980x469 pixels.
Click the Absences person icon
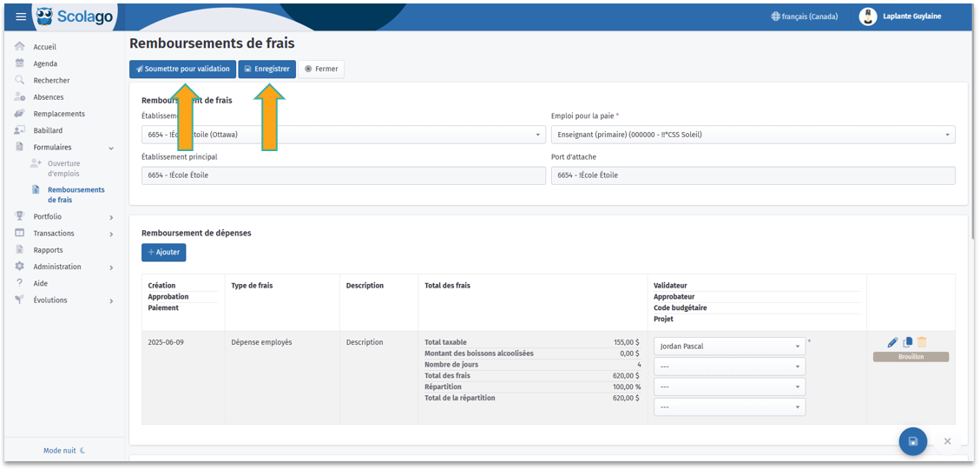tap(19, 97)
